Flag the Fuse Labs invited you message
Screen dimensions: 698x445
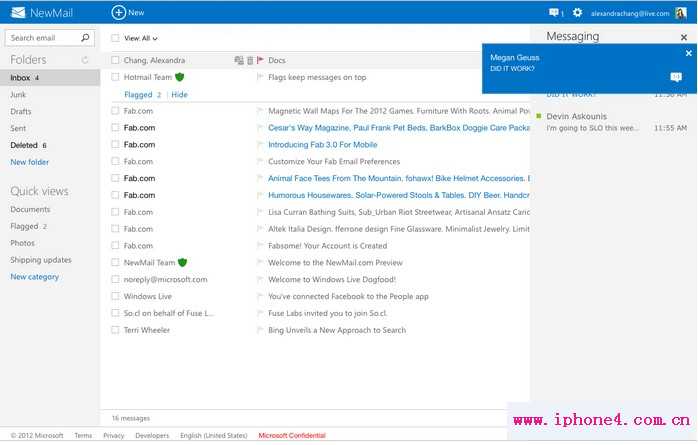(x=260, y=313)
